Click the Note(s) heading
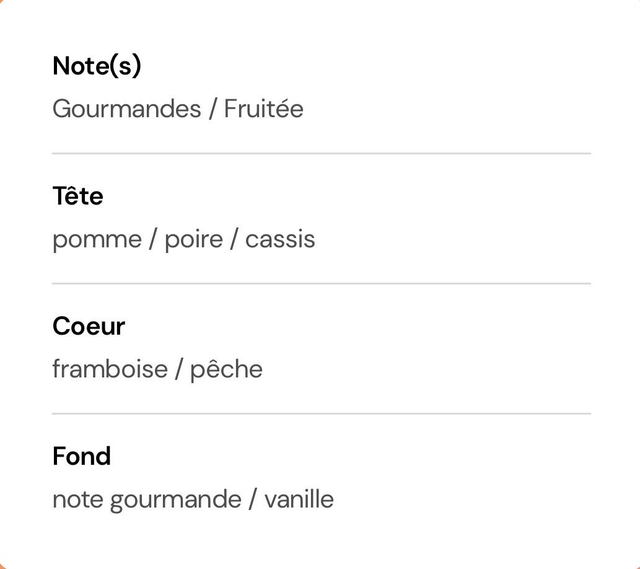 click(x=97, y=66)
